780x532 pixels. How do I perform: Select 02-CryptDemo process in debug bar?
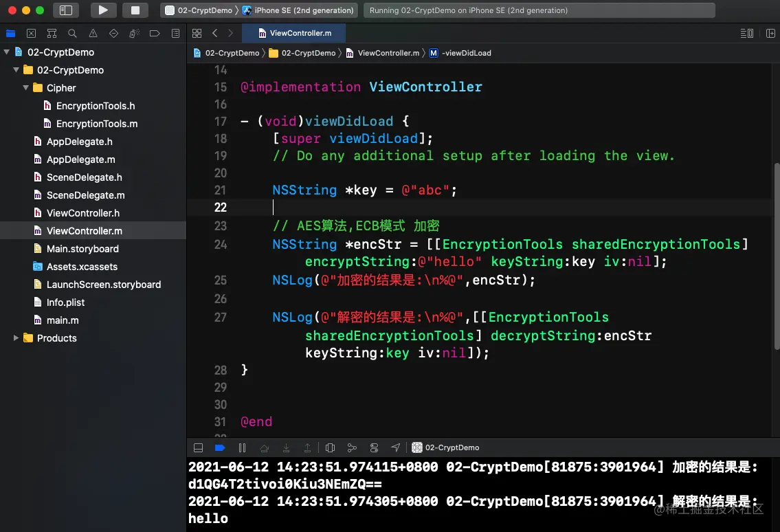click(446, 447)
